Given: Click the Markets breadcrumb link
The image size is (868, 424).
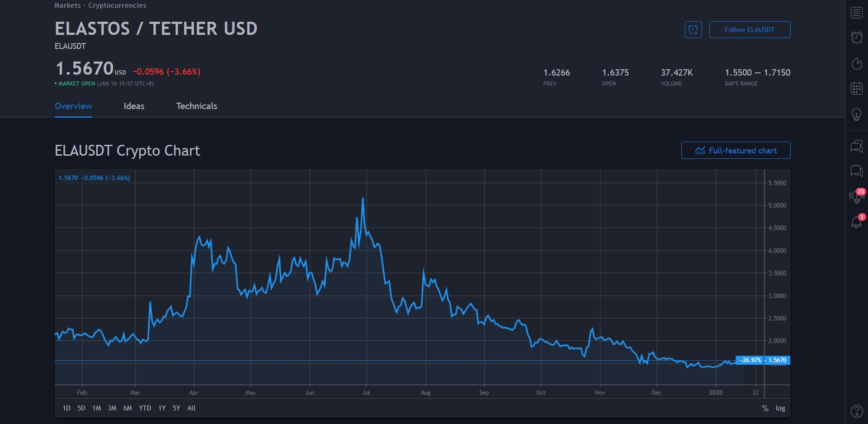Looking at the screenshot, I should [67, 5].
